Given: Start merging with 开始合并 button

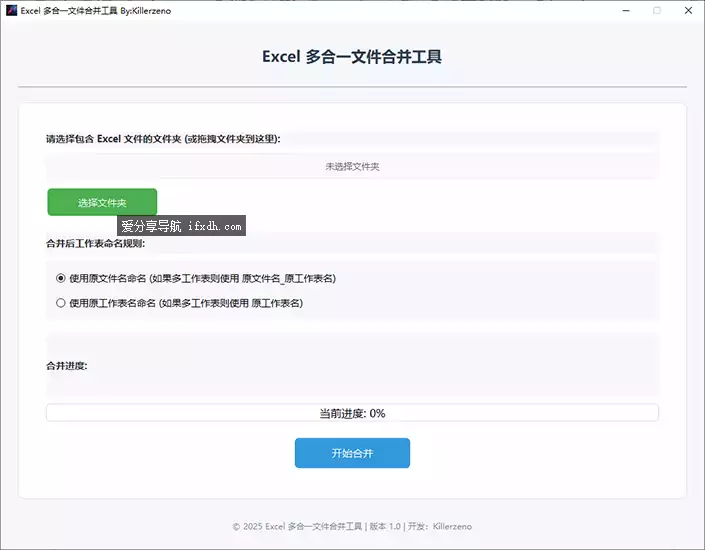Looking at the screenshot, I should 352,453.
